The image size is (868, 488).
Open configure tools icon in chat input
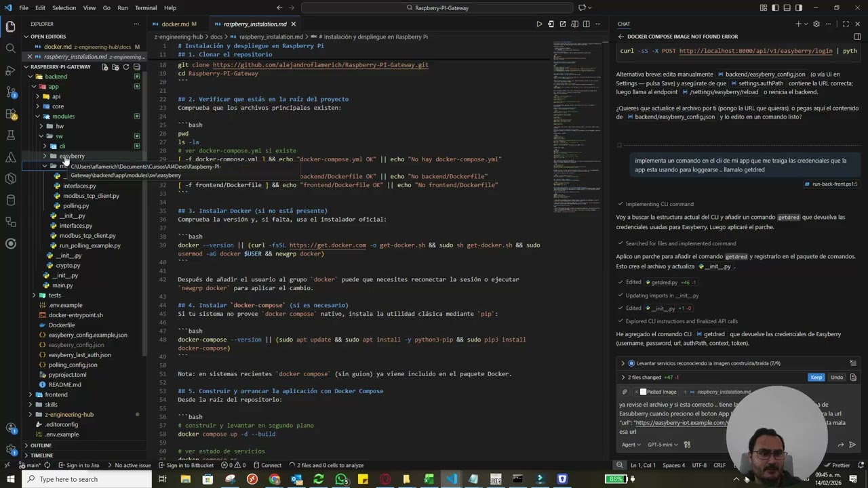pos(687,445)
